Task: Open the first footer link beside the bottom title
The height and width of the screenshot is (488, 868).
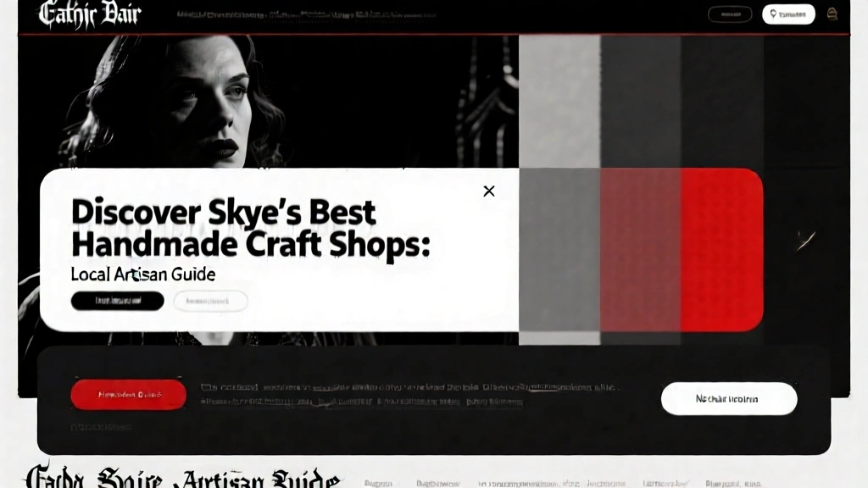Action: click(x=377, y=483)
